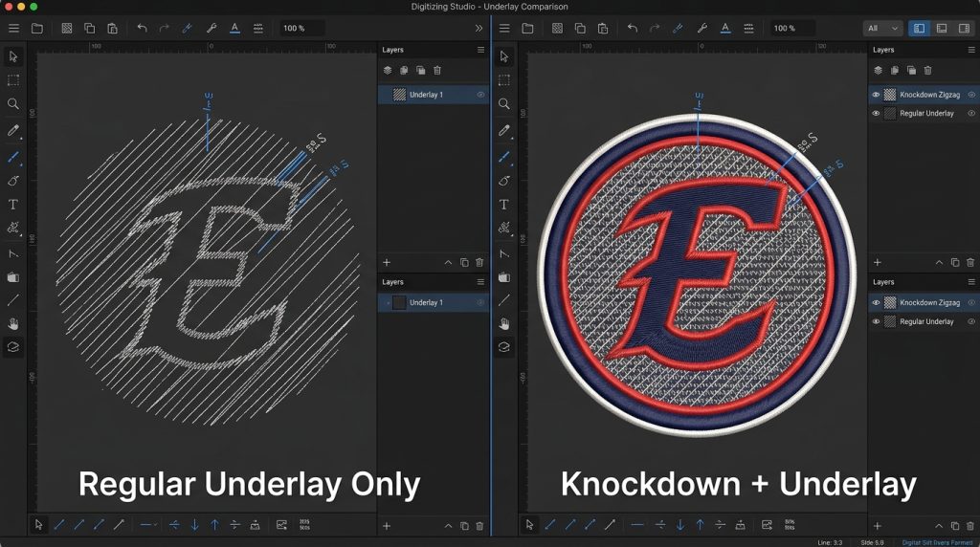The height and width of the screenshot is (547, 980).
Task: Select the blob shape tool in right pane
Action: pyautogui.click(x=503, y=181)
